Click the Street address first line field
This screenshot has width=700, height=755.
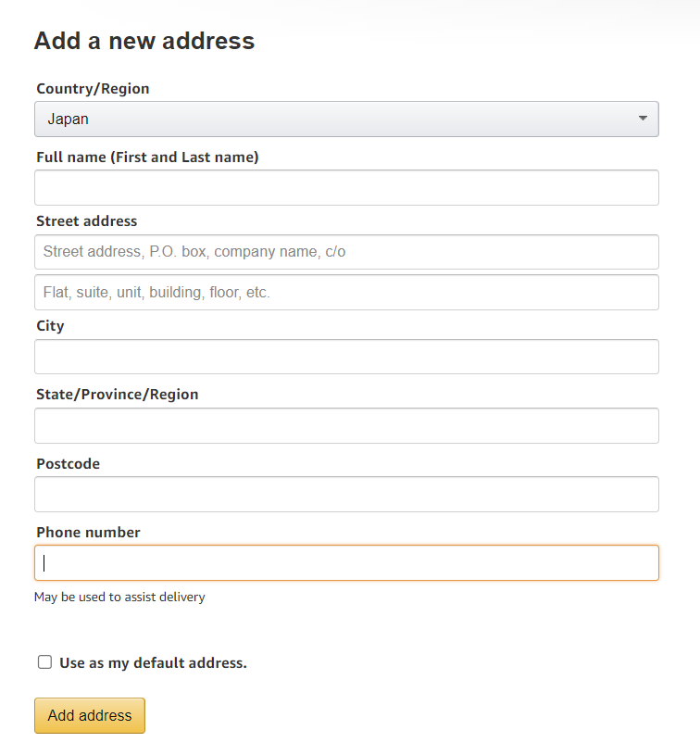(346, 252)
